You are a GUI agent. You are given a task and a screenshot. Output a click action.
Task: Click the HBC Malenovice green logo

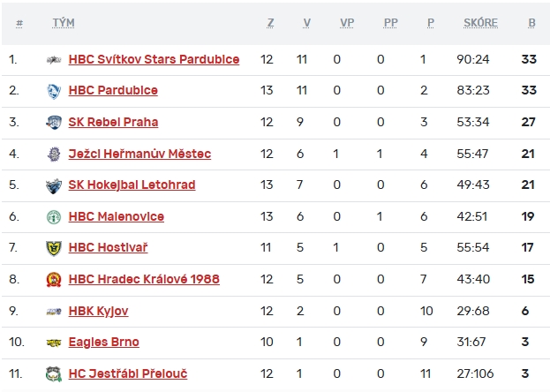pos(53,217)
